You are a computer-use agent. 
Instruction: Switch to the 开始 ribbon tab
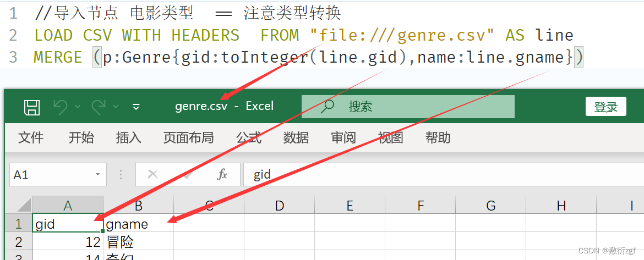(81, 138)
